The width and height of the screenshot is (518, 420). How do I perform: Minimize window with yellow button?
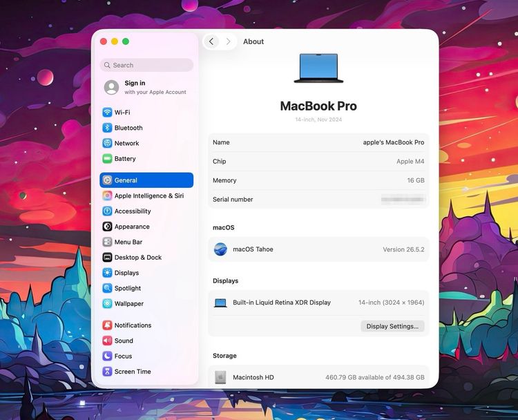pos(115,41)
